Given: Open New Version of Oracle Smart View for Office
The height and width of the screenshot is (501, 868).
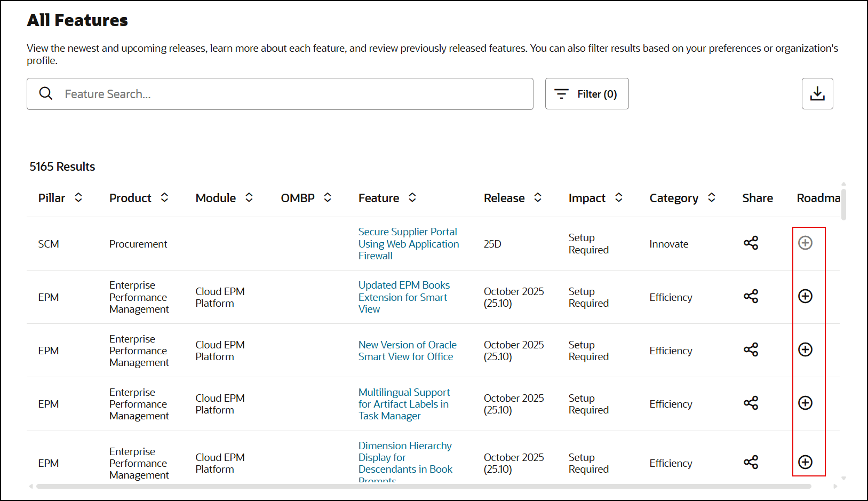Looking at the screenshot, I should (x=408, y=351).
